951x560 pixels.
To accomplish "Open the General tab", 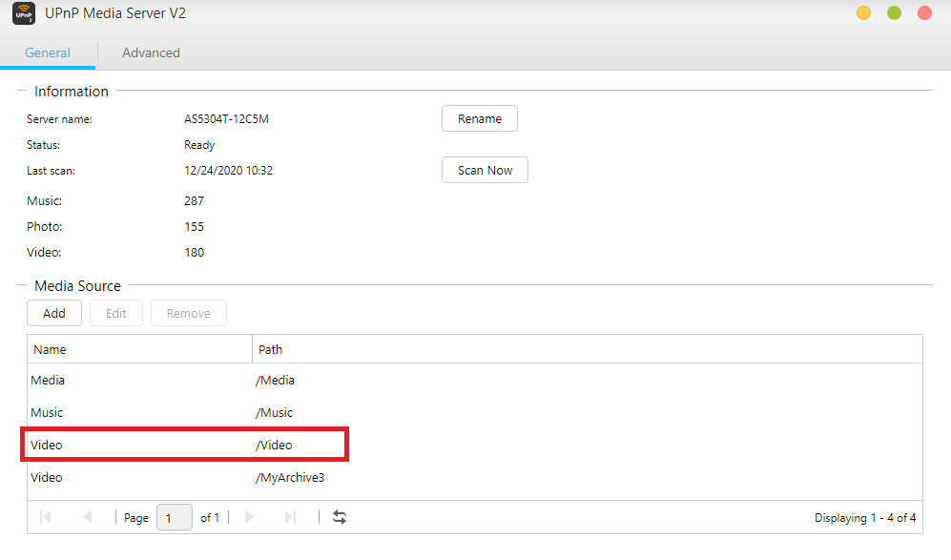I will [x=48, y=52].
